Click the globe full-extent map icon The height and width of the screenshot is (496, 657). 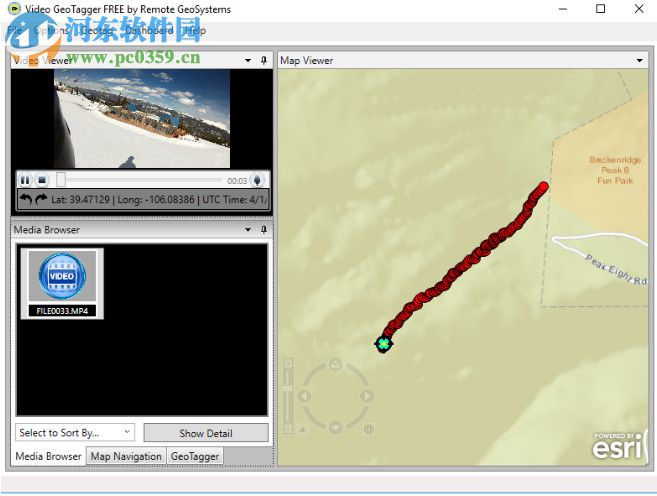[369, 429]
